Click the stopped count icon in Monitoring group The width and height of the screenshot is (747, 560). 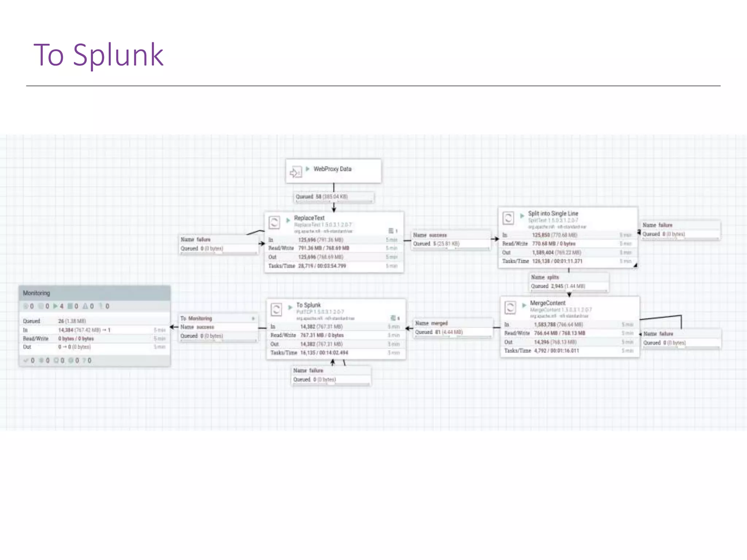70,306
